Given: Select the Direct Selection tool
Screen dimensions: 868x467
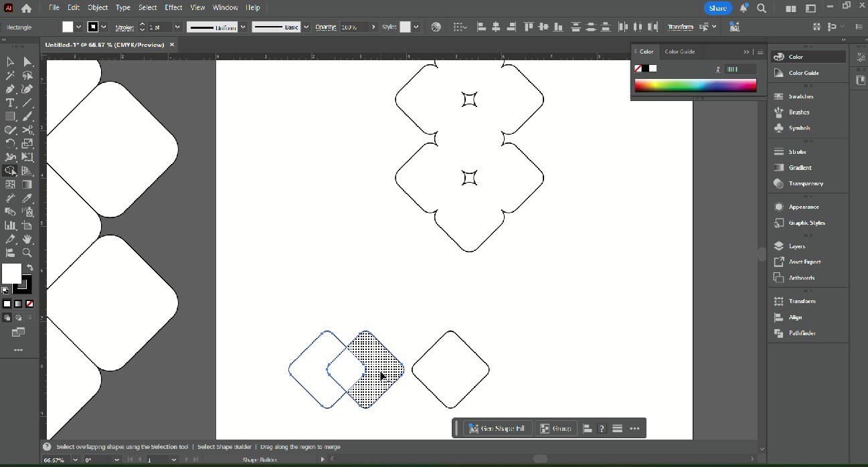Looking at the screenshot, I should point(27,62).
